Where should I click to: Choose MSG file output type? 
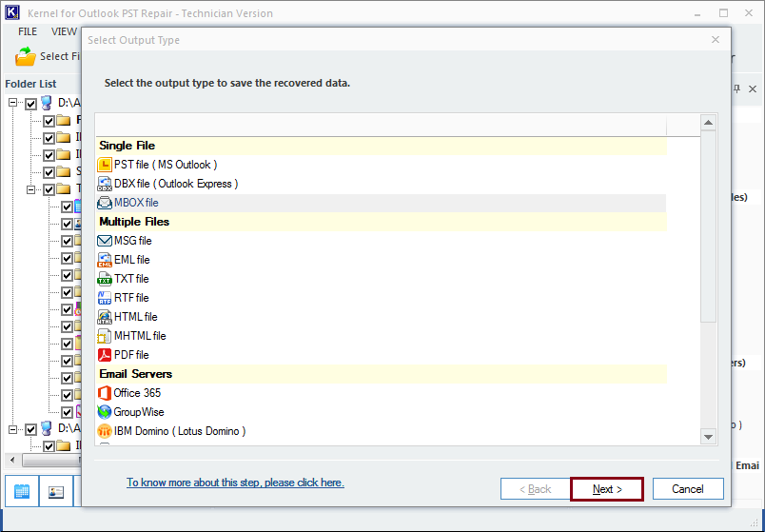pos(132,241)
